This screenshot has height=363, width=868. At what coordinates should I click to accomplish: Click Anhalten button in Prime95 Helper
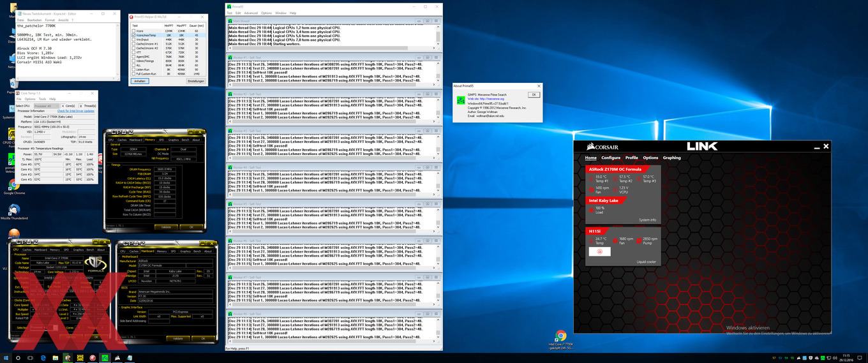(140, 81)
